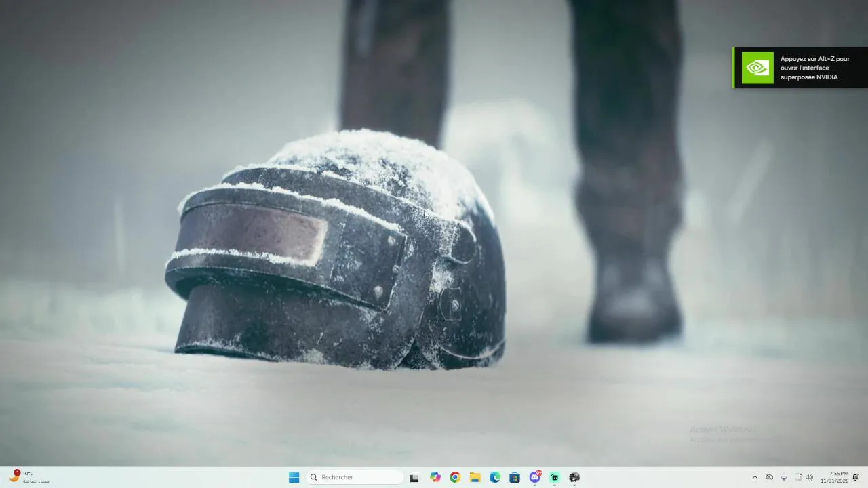The height and width of the screenshot is (488, 868).
Task: Expand hidden system tray icons
Action: pyautogui.click(x=755, y=477)
